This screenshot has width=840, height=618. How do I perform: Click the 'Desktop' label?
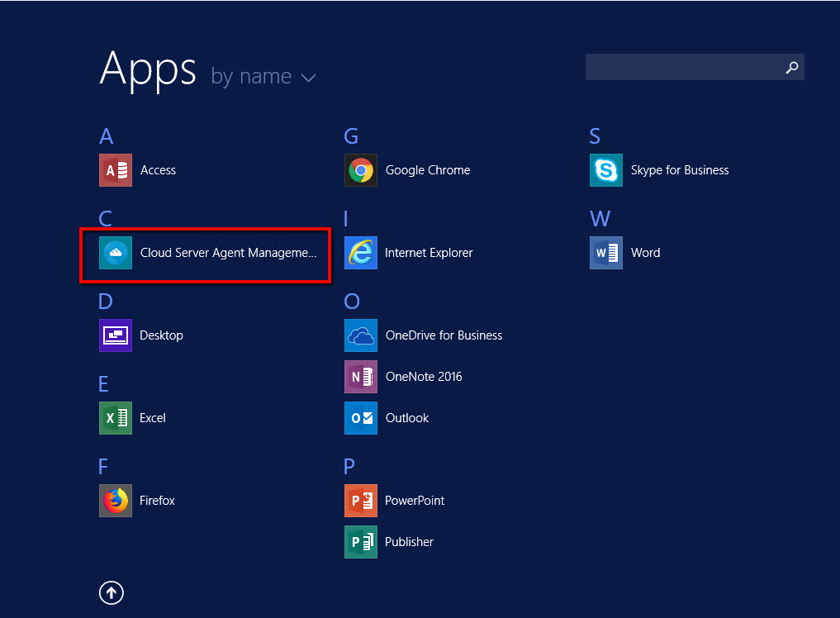[161, 335]
